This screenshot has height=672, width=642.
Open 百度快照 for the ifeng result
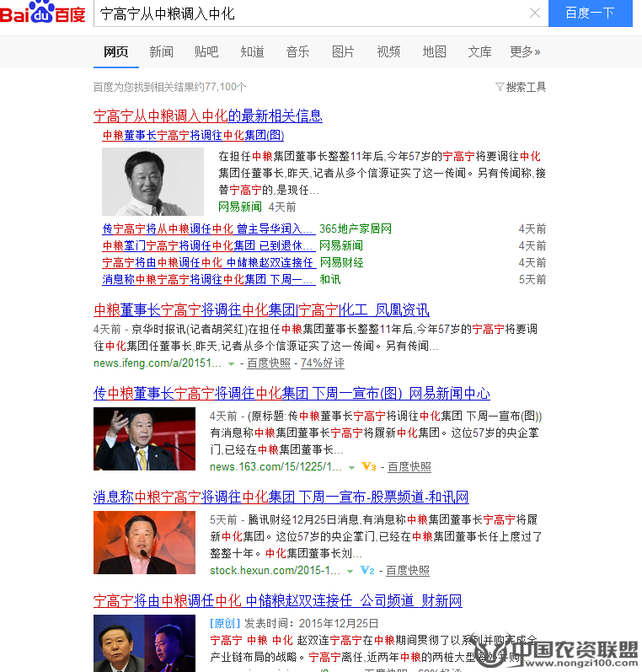coord(269,363)
